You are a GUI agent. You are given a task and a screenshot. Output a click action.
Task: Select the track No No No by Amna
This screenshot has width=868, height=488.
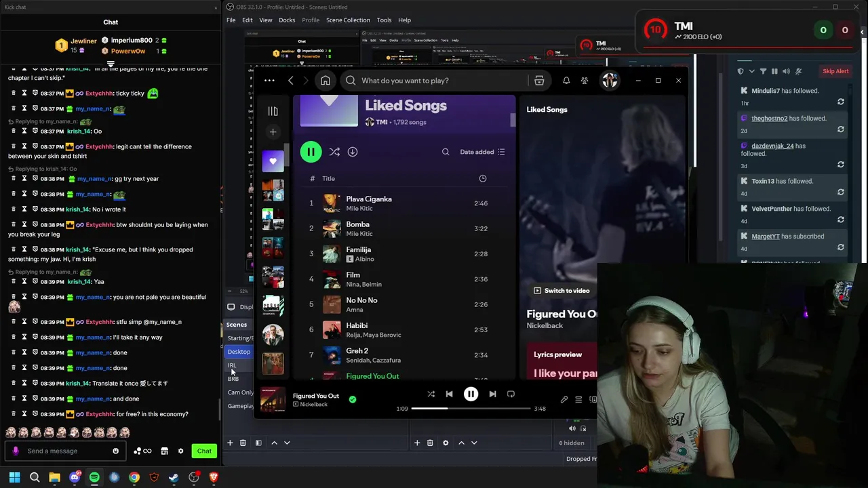(406, 304)
